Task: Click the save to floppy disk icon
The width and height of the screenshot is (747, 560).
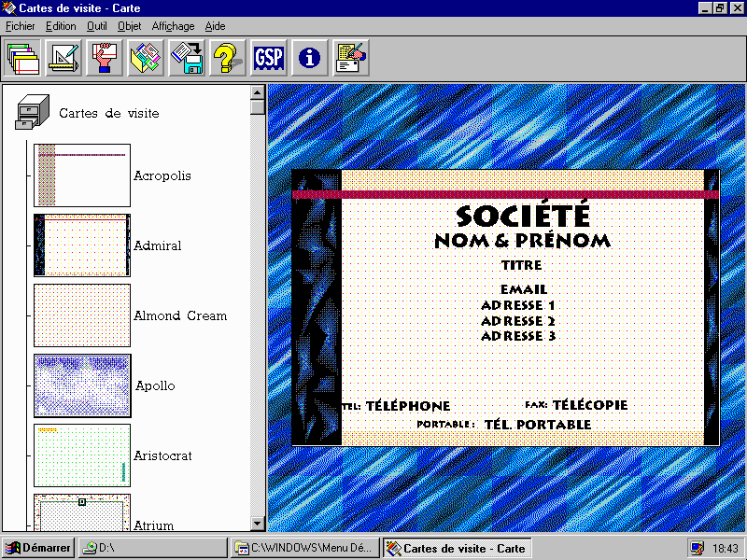Action: click(187, 58)
